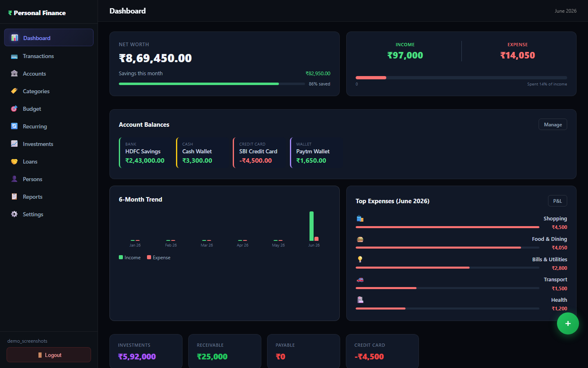The width and height of the screenshot is (588, 368).
Task: Open the Accounts section
Action: (49, 74)
